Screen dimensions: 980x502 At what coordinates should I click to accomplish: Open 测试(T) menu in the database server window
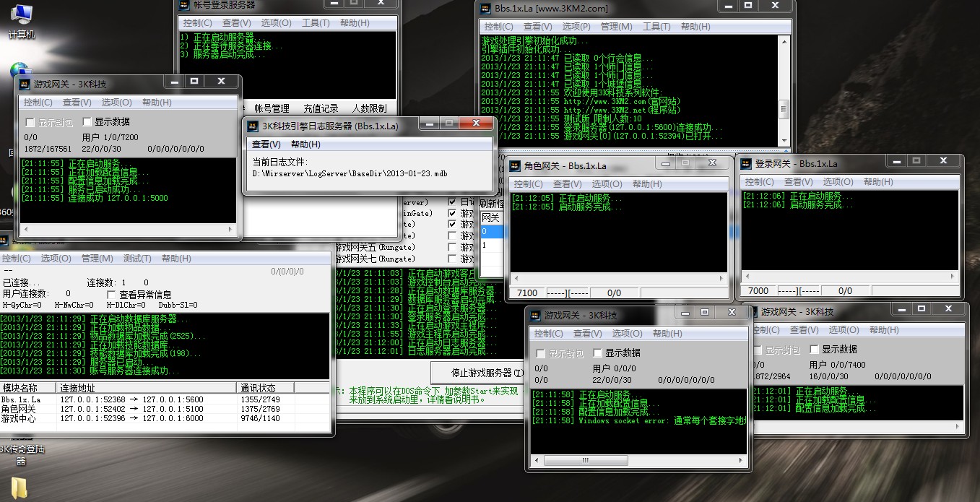tap(136, 259)
